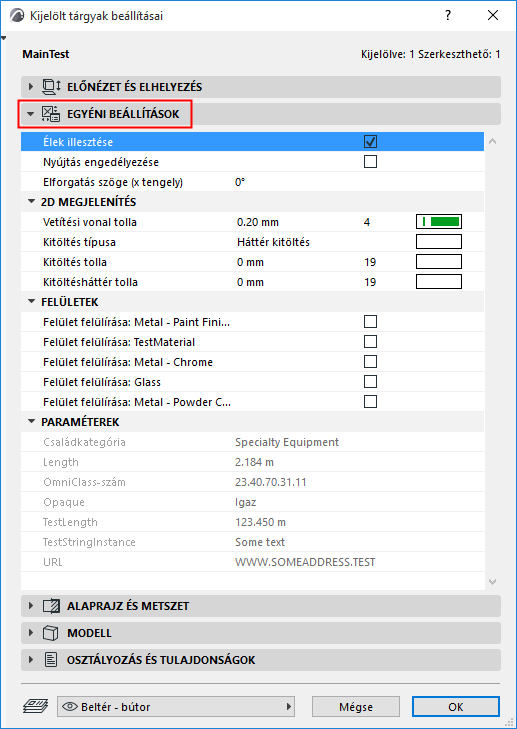Screen dimensions: 517x729
Task: Click the OK button
Action: coord(456,707)
